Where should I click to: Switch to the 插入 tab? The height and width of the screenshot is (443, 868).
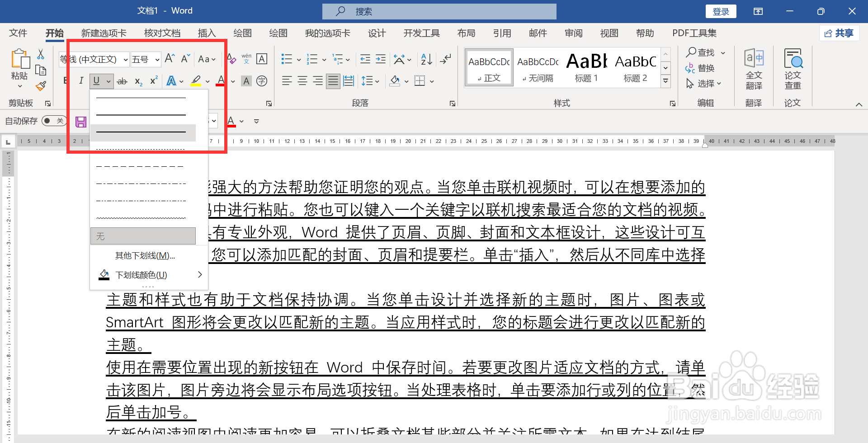(207, 33)
